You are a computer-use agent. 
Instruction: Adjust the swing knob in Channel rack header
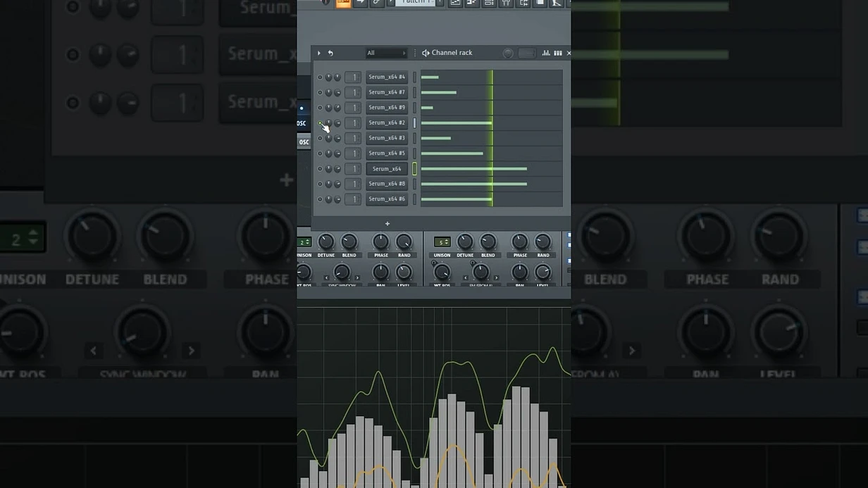click(x=508, y=53)
